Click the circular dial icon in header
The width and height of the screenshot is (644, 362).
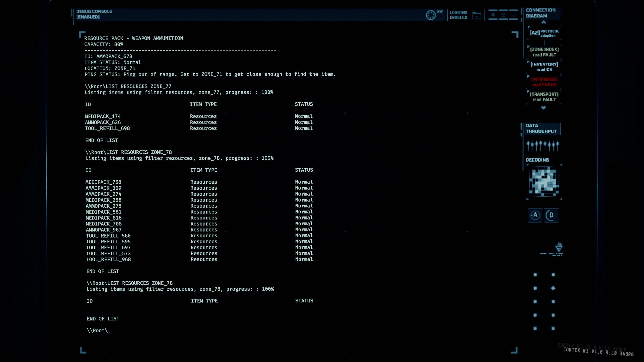430,15
